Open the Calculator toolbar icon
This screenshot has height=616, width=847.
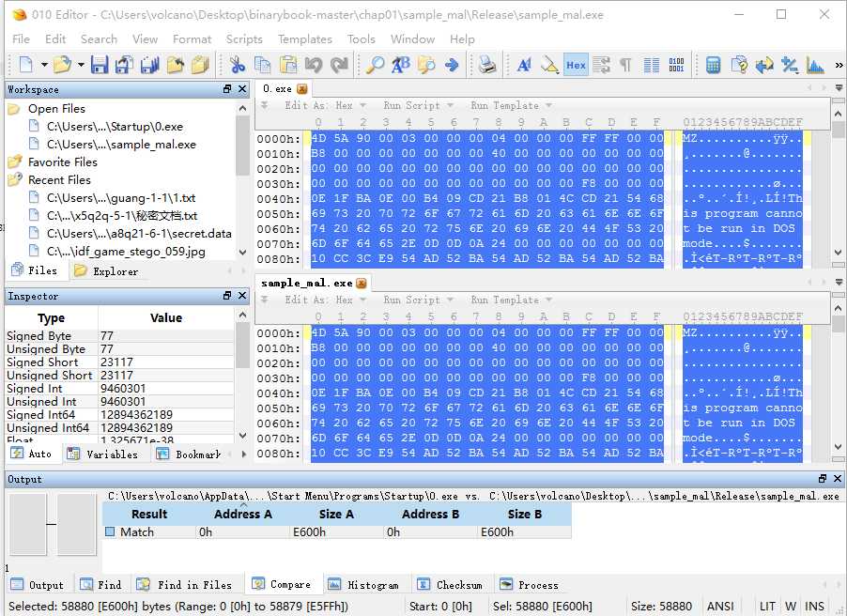713,66
